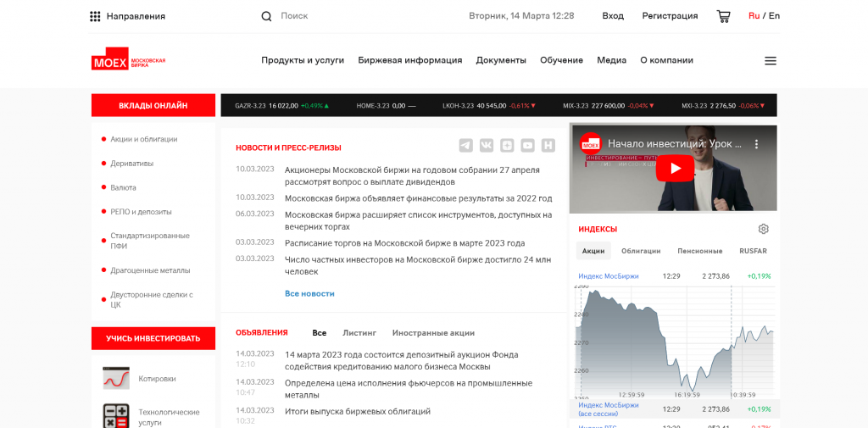Open the Биржевая информация menu
The width and height of the screenshot is (868, 428).
(410, 60)
